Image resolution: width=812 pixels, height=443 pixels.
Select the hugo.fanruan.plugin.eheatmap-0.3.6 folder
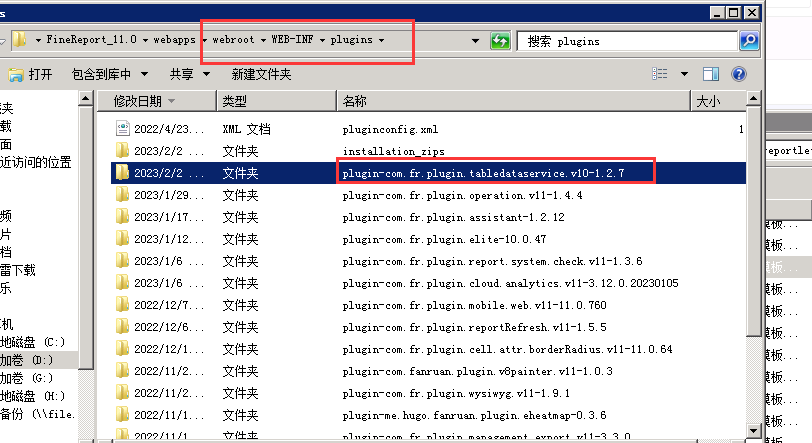[x=474, y=416]
